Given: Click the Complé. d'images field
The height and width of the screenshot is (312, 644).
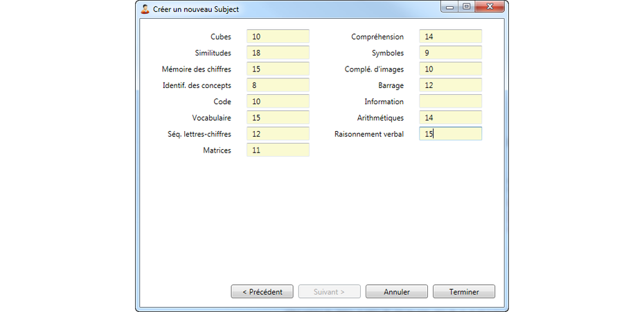Looking at the screenshot, I should [450, 69].
